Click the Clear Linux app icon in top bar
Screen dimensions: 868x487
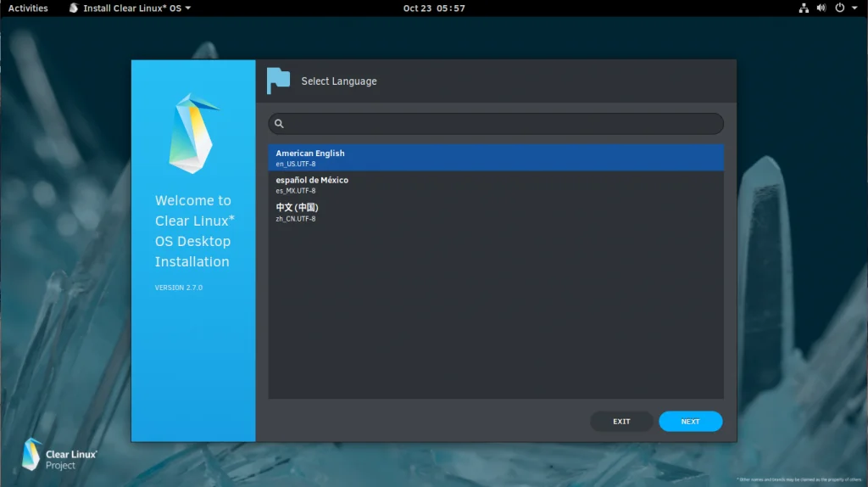click(x=74, y=8)
